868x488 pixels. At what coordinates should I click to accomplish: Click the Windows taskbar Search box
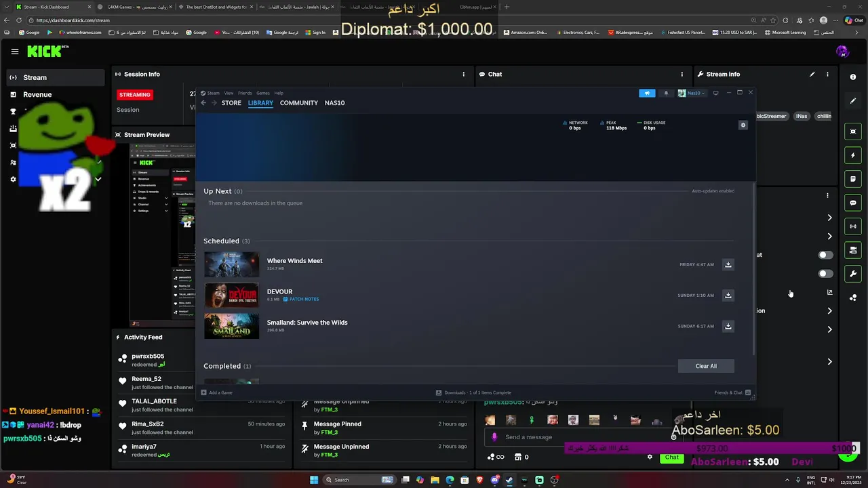pos(359,480)
